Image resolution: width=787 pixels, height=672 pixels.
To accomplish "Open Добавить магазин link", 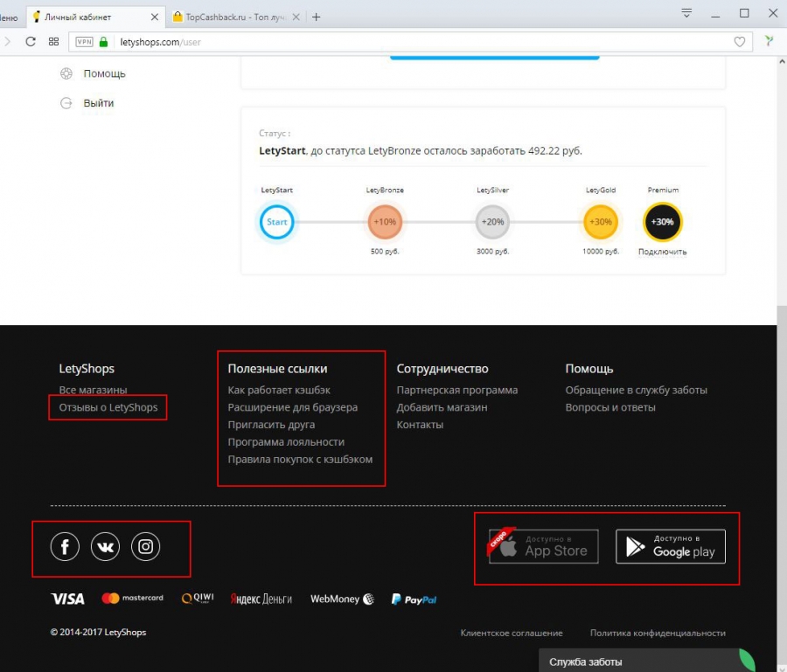I will 442,407.
